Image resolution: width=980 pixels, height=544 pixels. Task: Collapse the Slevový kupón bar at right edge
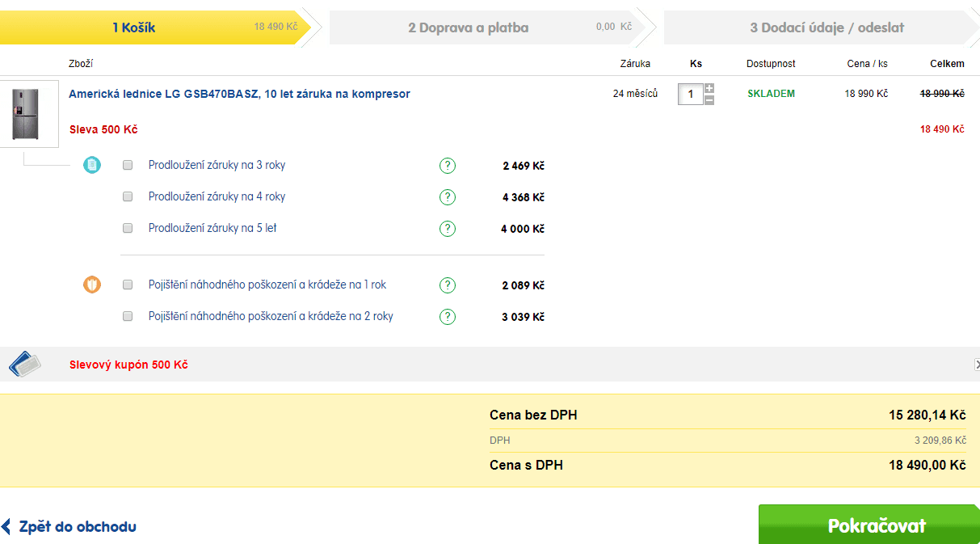(977, 365)
